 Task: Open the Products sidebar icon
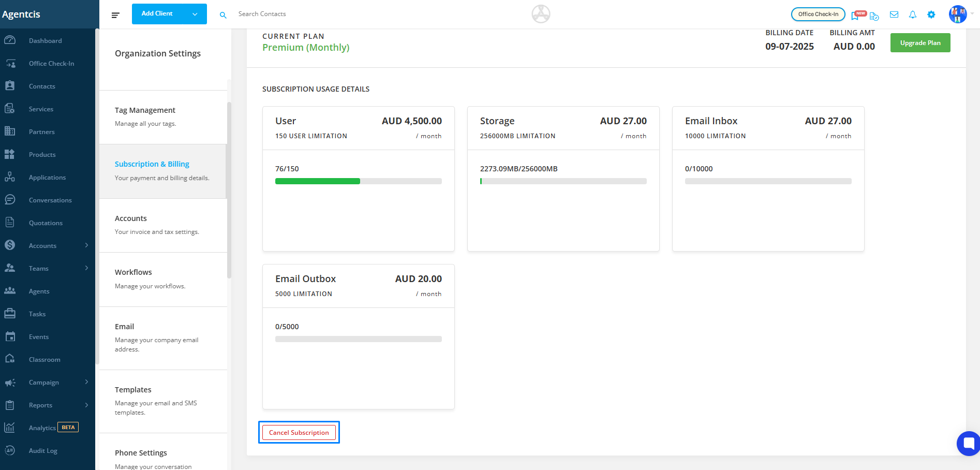click(x=10, y=154)
